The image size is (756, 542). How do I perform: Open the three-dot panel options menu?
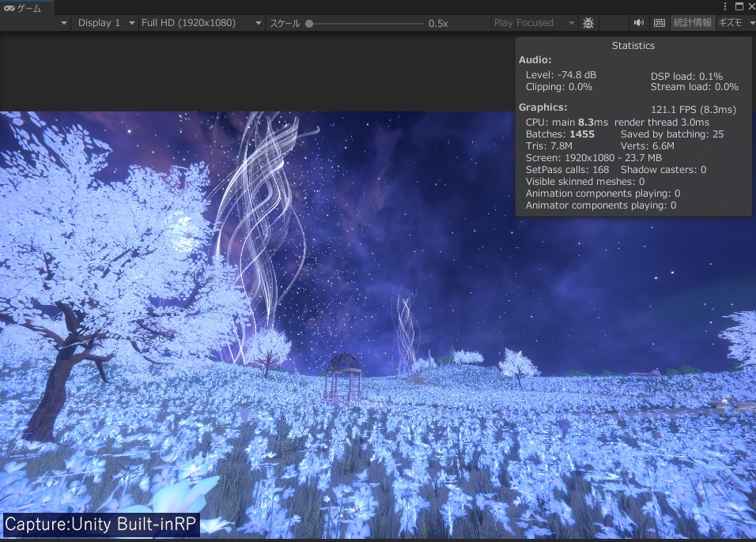pos(724,6)
